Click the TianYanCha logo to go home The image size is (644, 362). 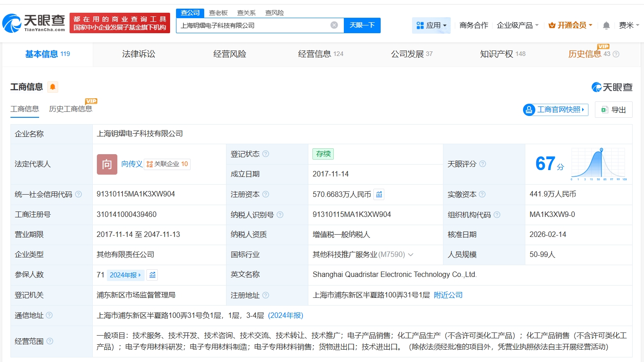coord(34,23)
